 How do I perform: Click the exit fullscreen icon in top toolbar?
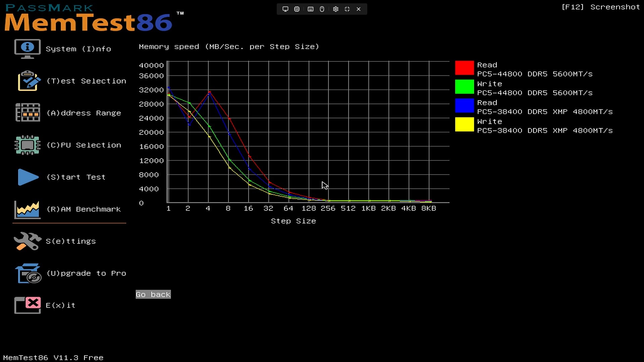click(x=347, y=9)
